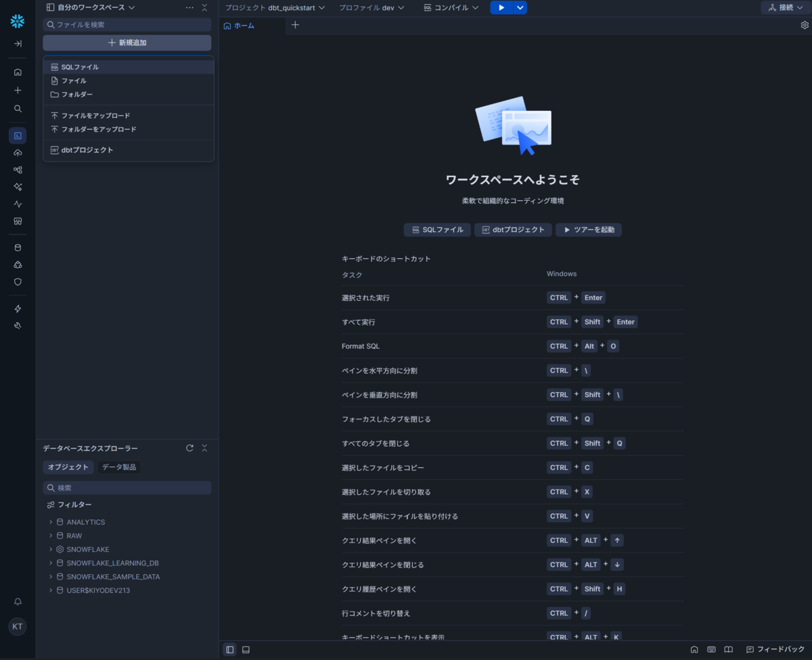
Task: Open the database cylinder icon in the sidebar
Action: [x=18, y=247]
